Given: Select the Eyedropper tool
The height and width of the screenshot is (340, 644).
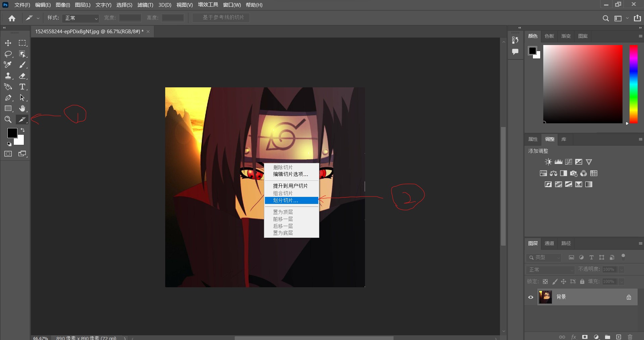Looking at the screenshot, I should (x=8, y=65).
